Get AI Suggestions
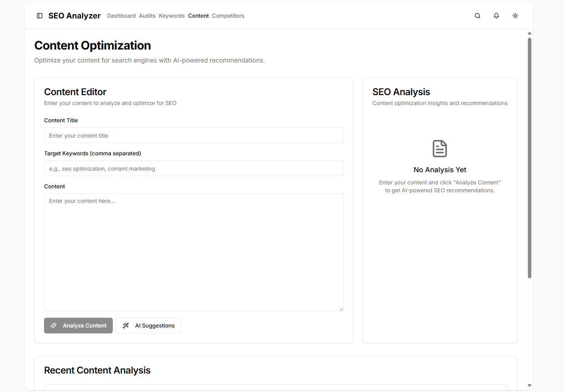This screenshot has width=564, height=392. point(149,326)
